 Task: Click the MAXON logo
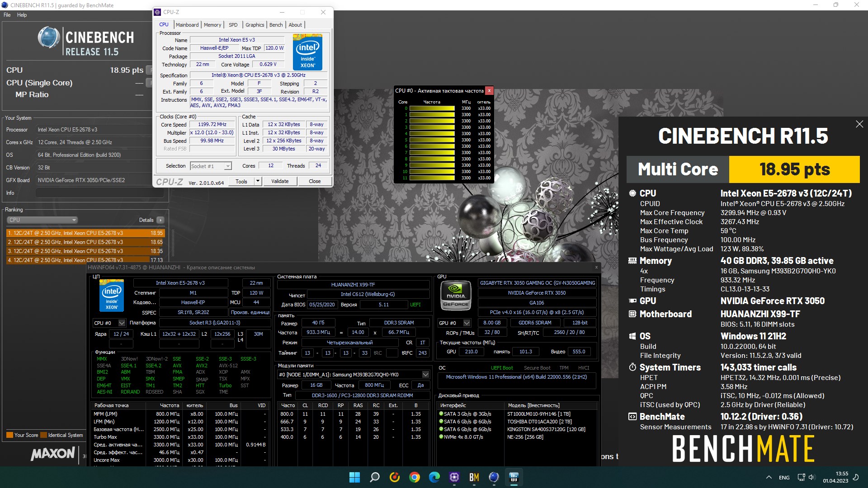point(53,453)
